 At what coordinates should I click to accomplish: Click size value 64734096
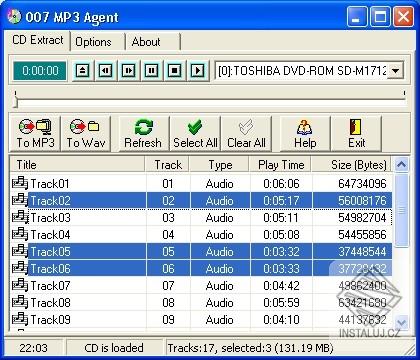point(362,184)
